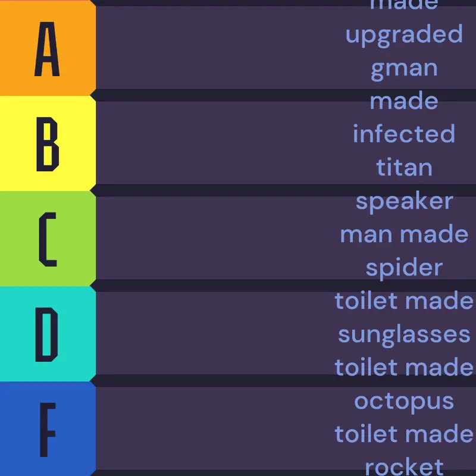
Task: Click the empty C tier row
Action: [x=286, y=238]
